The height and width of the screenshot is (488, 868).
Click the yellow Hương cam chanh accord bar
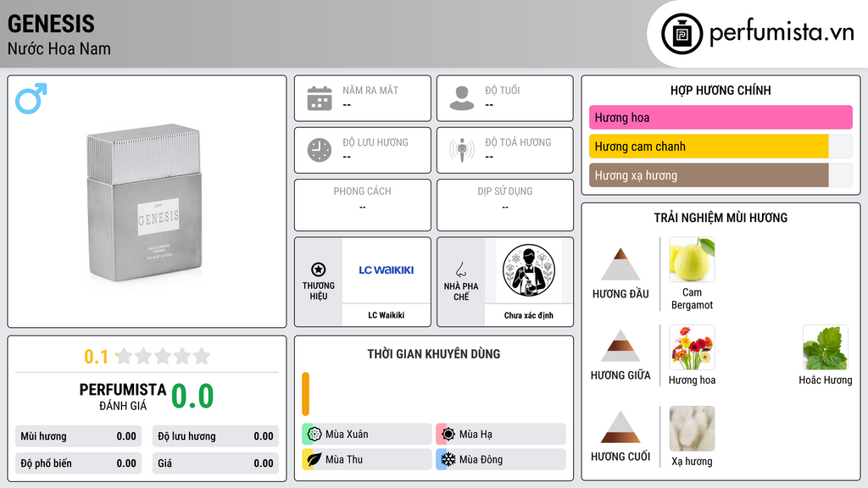point(721,147)
